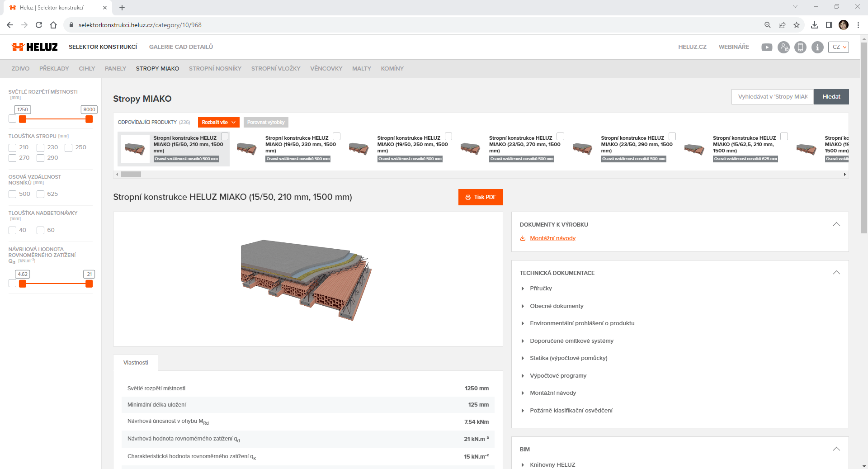The image size is (868, 469).
Task: Click download icon beside Montážní návody link
Action: 523,238
